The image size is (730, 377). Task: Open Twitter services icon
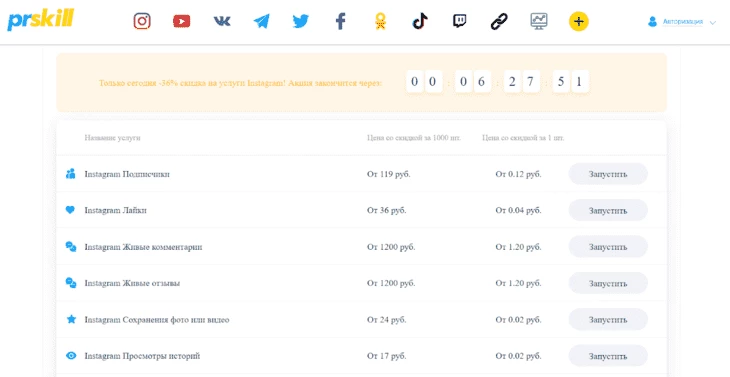[x=301, y=21]
